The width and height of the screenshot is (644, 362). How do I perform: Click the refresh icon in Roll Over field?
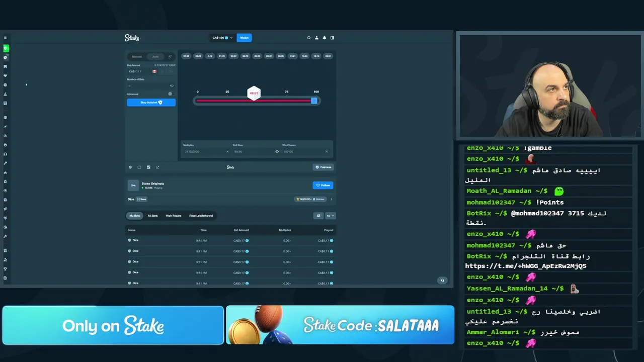pyautogui.click(x=277, y=151)
